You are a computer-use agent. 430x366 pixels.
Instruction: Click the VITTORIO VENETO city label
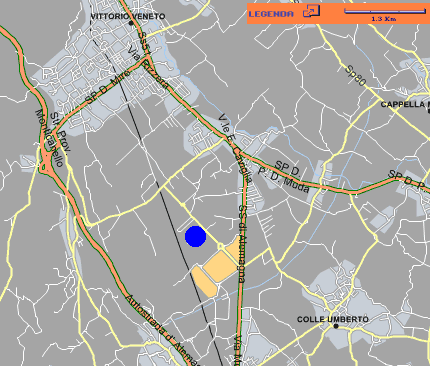tap(128, 16)
